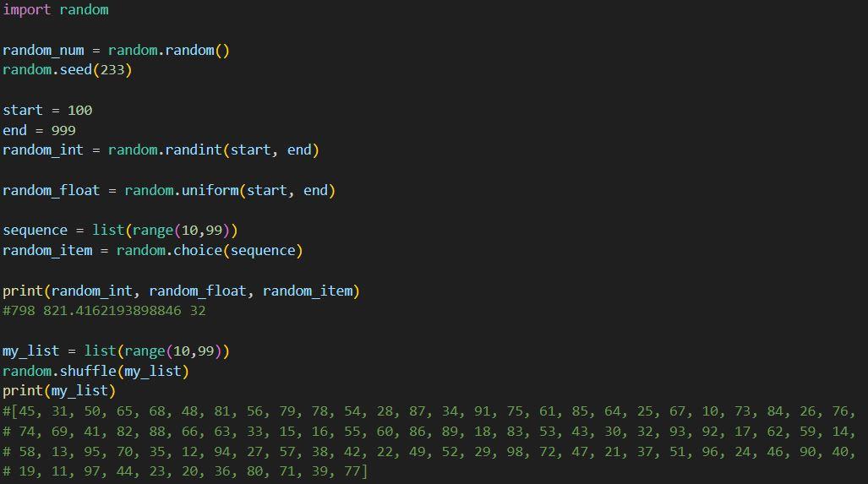The width and height of the screenshot is (868, 484).
Task: Click on the 'end = 999' line
Action: tap(40, 131)
